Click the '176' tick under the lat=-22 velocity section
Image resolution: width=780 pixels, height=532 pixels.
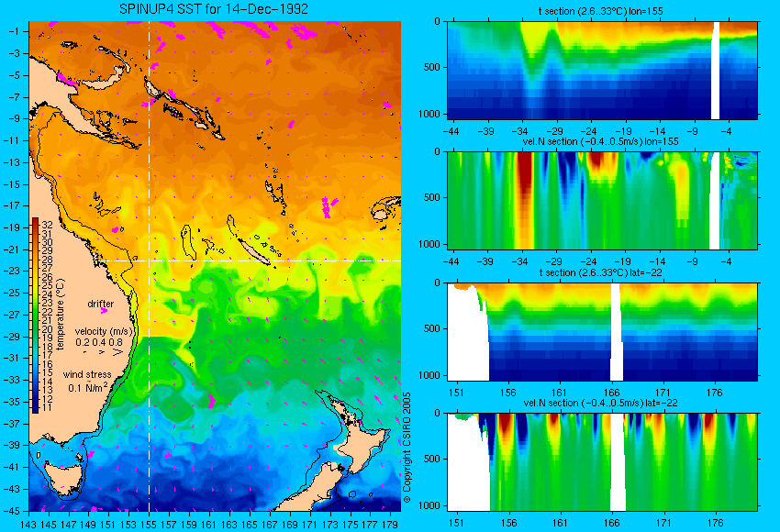715,523
